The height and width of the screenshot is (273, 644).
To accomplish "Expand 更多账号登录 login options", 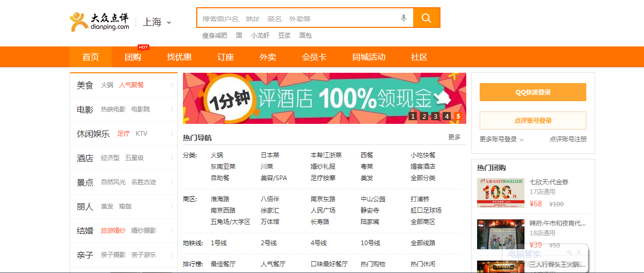I will 501,139.
